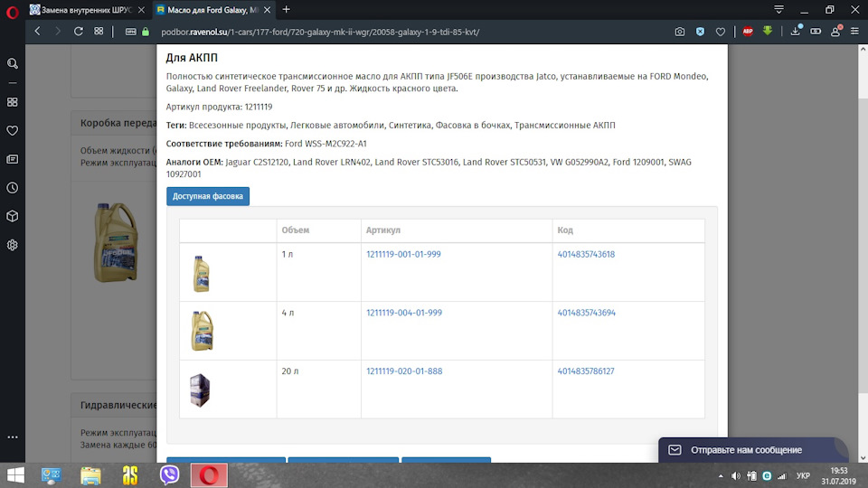Open Отправьте нам сообщение chat widget
The image size is (868, 488).
753,450
